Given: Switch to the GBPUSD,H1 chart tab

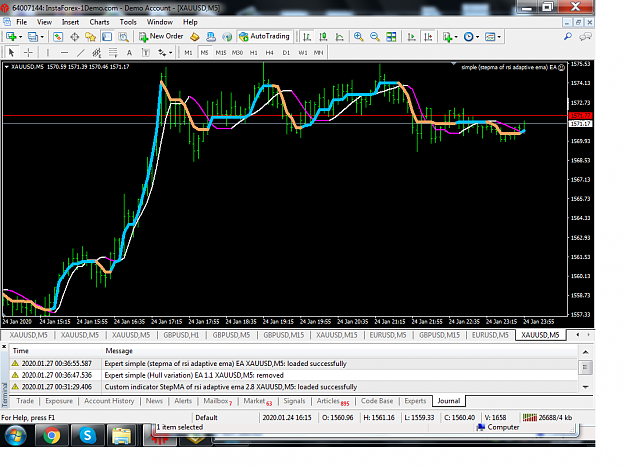Looking at the screenshot, I should [x=181, y=335].
